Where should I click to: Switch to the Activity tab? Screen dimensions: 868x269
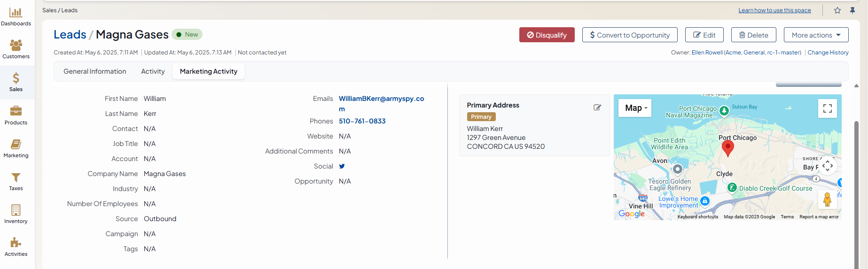point(153,71)
